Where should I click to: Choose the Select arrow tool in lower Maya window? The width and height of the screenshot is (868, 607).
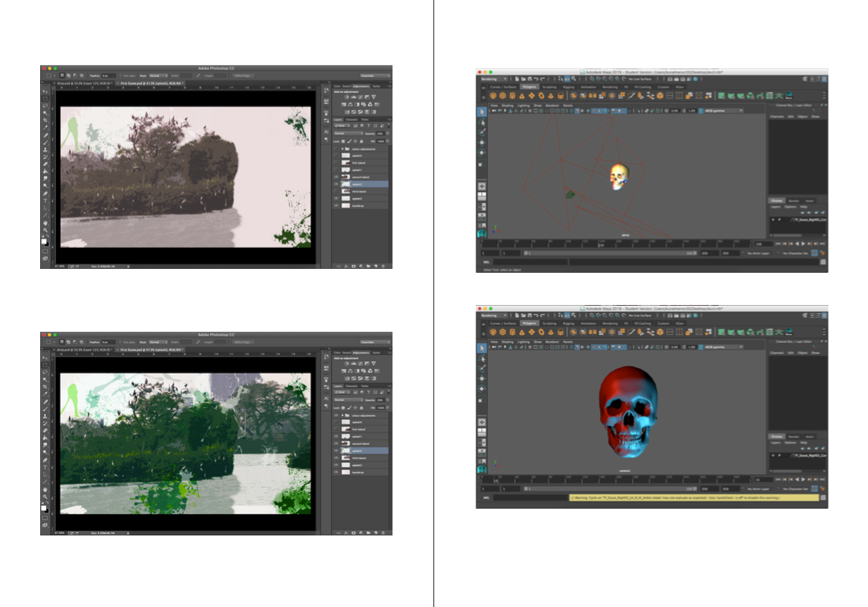coord(482,348)
